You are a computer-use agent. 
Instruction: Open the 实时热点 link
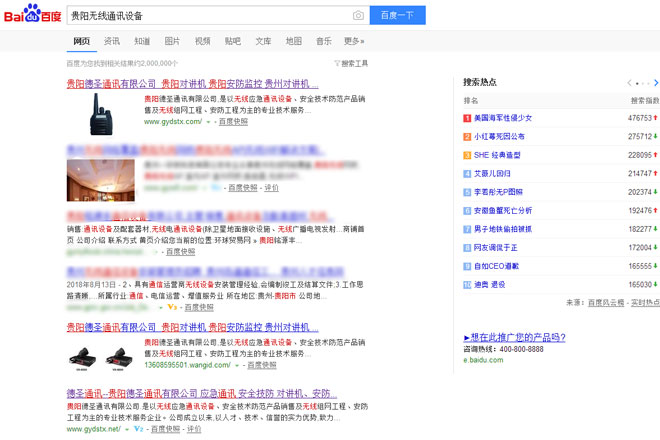pyautogui.click(x=645, y=303)
